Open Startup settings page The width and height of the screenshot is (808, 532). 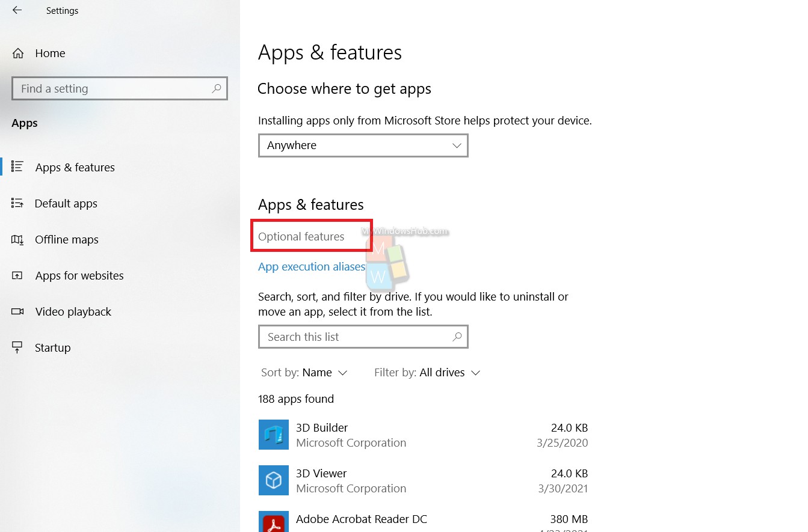click(x=52, y=347)
